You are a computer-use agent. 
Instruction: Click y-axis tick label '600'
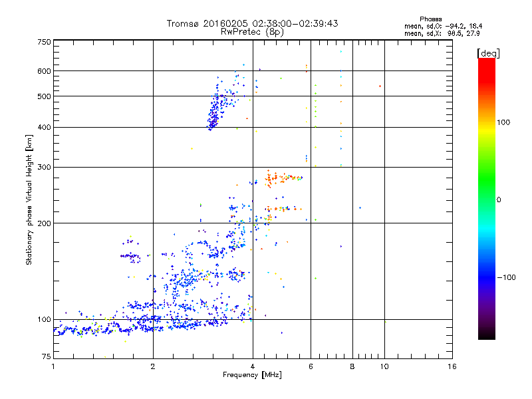pyautogui.click(x=44, y=71)
